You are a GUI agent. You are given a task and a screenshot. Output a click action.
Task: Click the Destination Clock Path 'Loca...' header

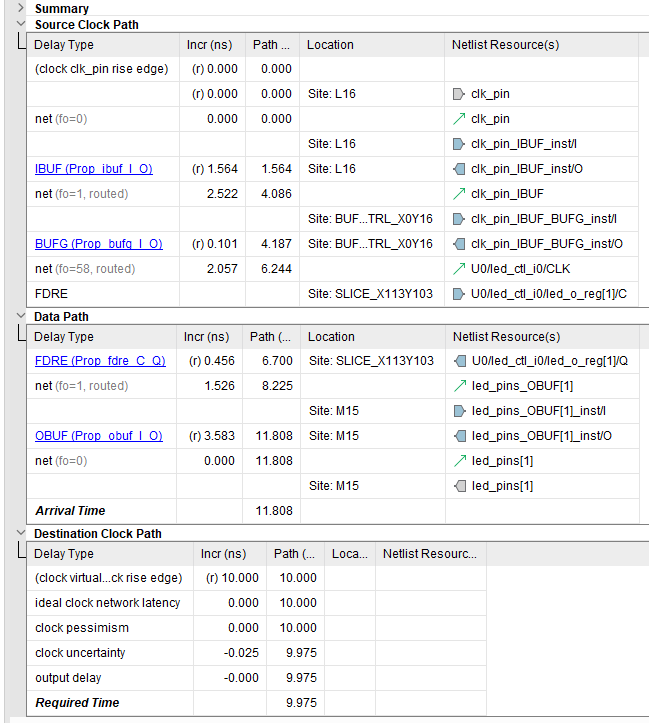click(x=350, y=553)
